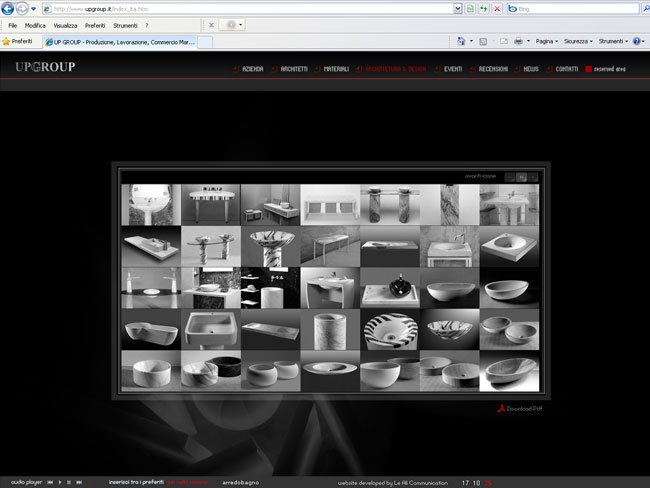Click the red Stop loading icon
650x488 pixels.
click(x=497, y=9)
